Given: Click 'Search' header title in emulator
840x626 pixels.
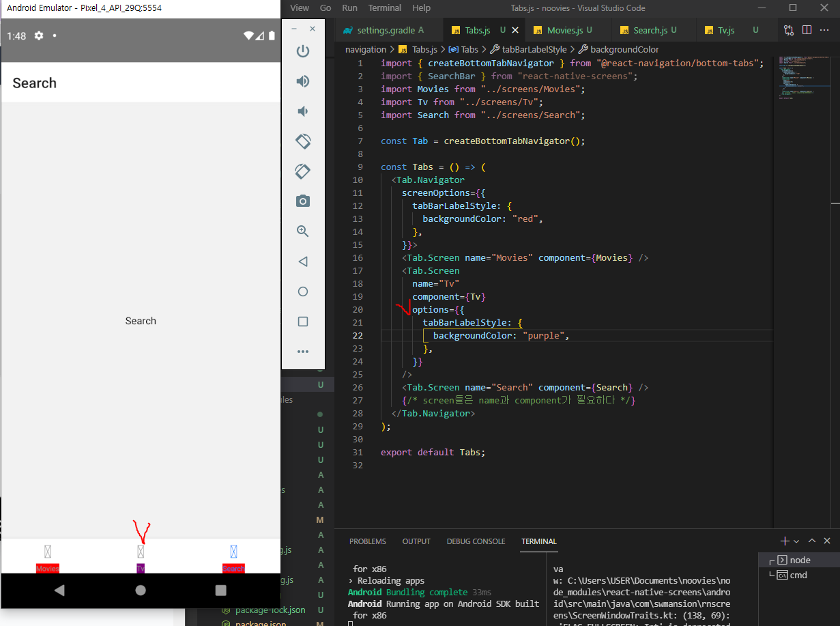Looking at the screenshot, I should (x=35, y=83).
